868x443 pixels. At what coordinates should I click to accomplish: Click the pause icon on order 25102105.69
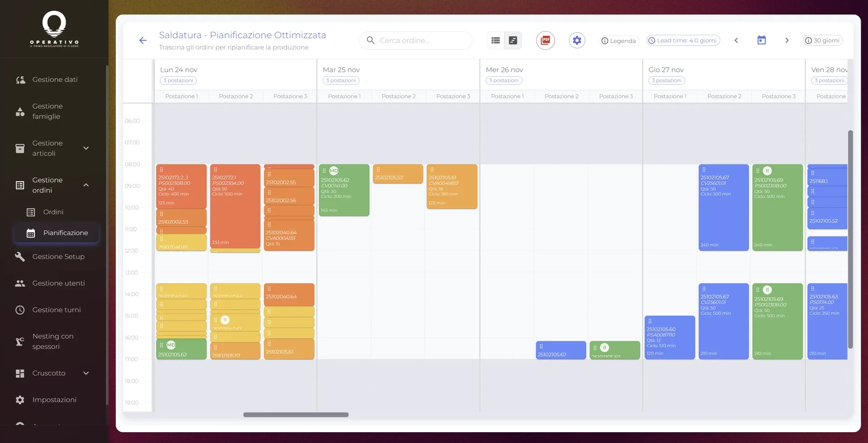(767, 170)
